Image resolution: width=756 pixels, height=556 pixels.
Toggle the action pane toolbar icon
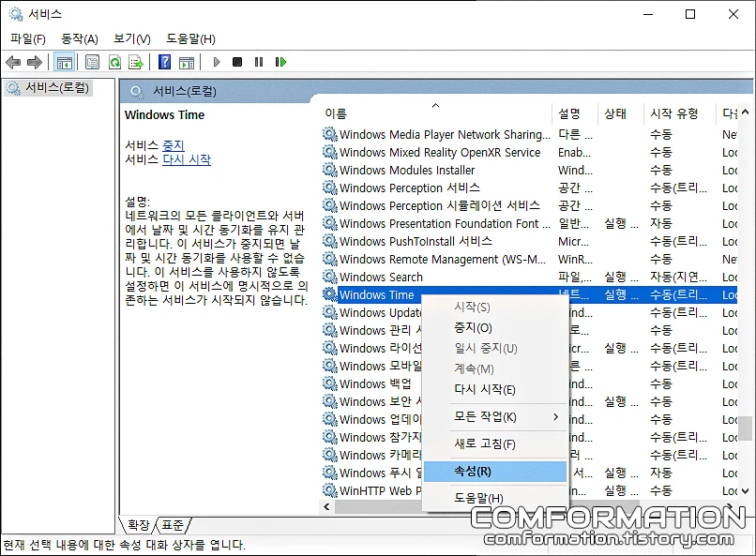coord(186,62)
